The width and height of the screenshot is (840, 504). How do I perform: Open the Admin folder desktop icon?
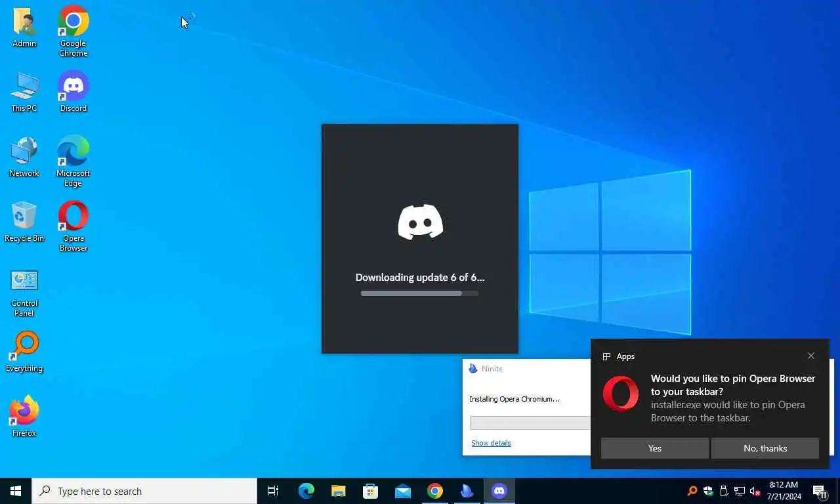coord(24,28)
